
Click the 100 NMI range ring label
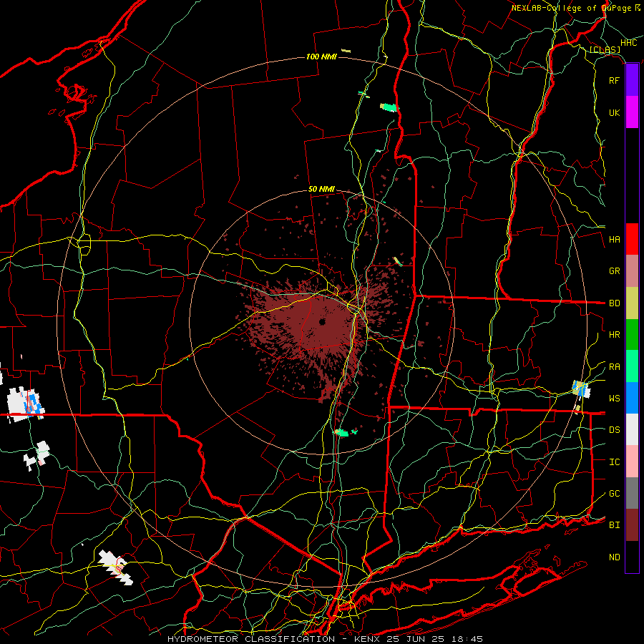[321, 57]
